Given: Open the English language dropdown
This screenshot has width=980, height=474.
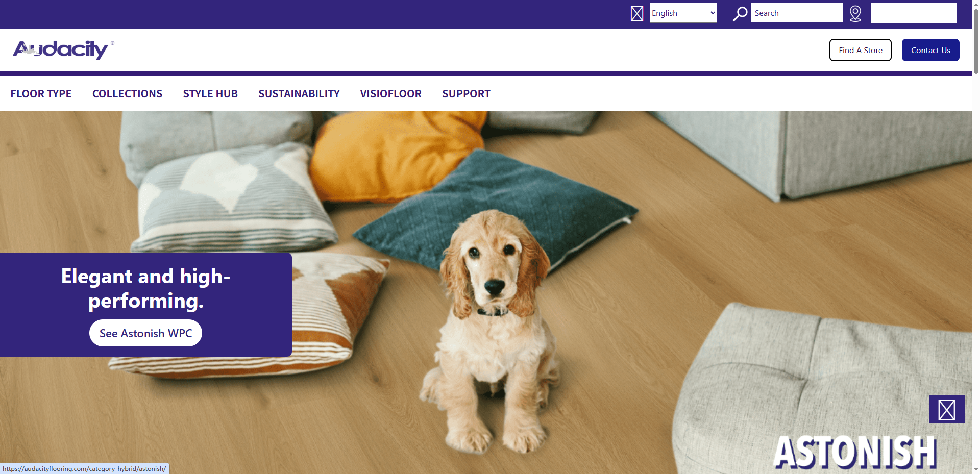Looking at the screenshot, I should (x=683, y=13).
